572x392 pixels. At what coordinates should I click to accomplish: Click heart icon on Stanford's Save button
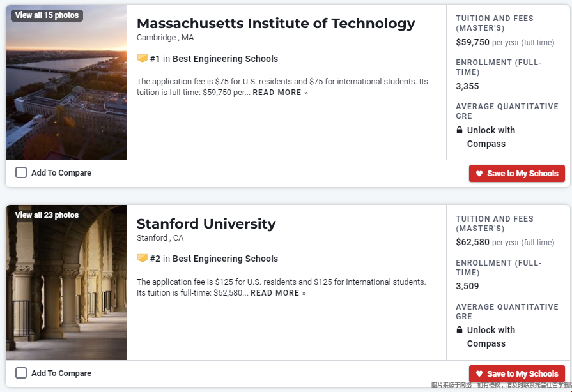pyautogui.click(x=479, y=374)
